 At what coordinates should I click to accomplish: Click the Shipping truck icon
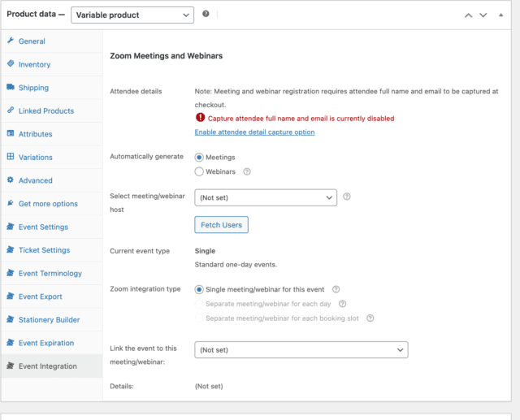(10, 87)
